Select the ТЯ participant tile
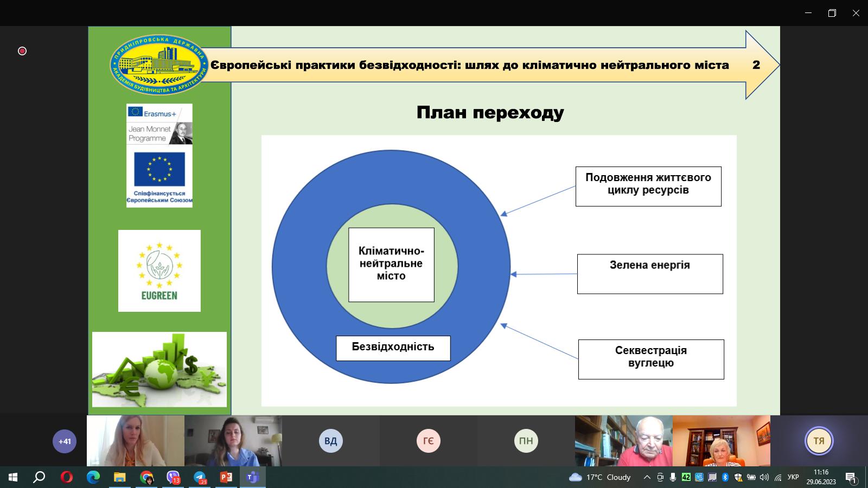This screenshot has height=488, width=868. click(819, 441)
